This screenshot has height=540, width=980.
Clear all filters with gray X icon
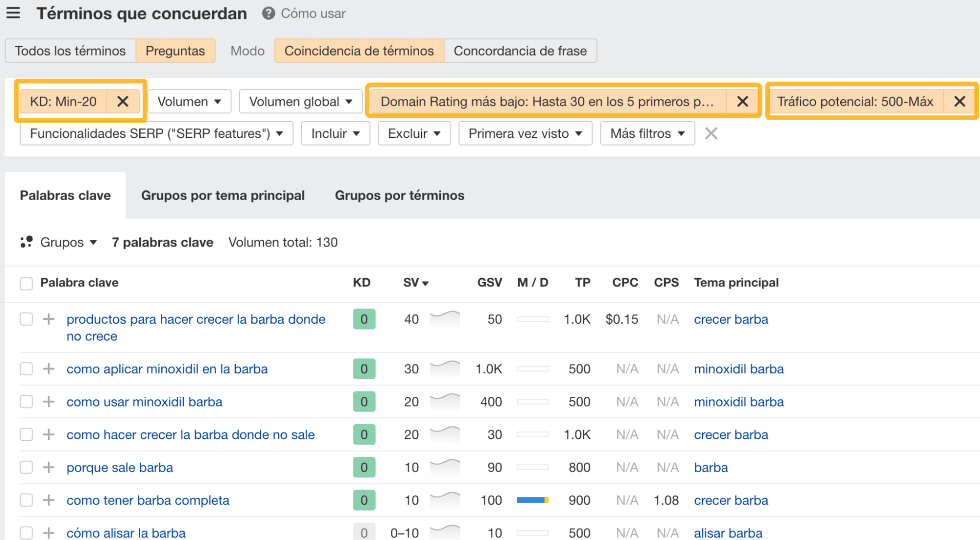click(711, 133)
